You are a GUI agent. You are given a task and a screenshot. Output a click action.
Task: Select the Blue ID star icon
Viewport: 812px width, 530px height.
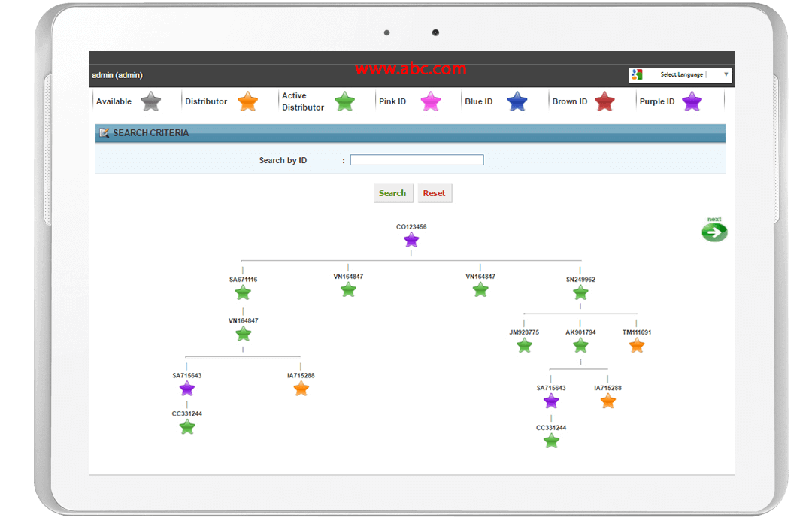[x=517, y=101]
